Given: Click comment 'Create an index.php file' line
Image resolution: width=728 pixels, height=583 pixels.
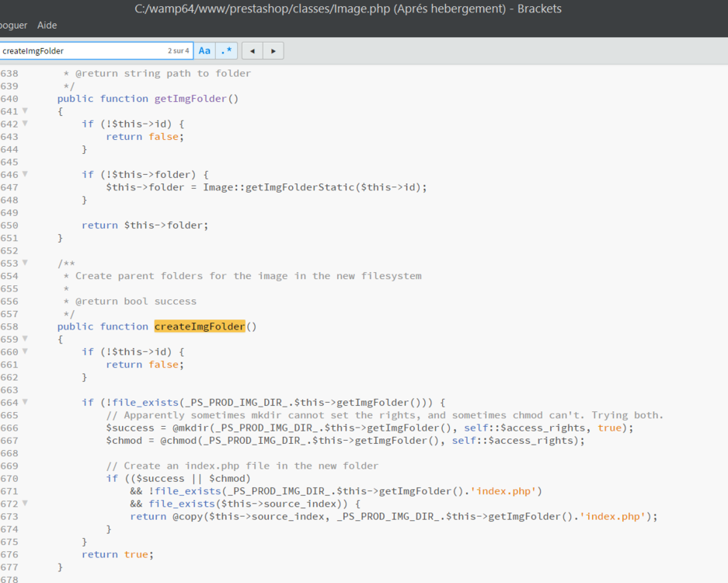Looking at the screenshot, I should pyautogui.click(x=242, y=466).
